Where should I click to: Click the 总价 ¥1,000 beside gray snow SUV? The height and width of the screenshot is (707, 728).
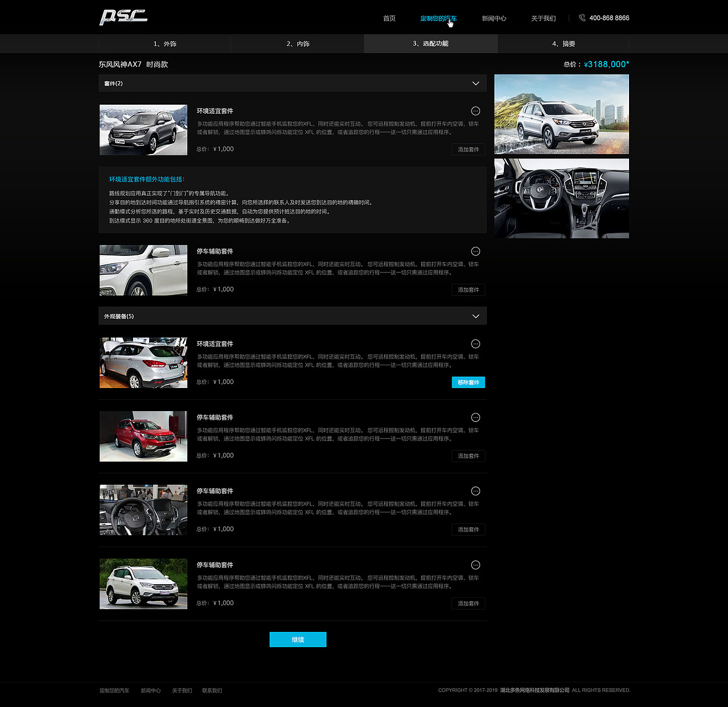pos(215,149)
